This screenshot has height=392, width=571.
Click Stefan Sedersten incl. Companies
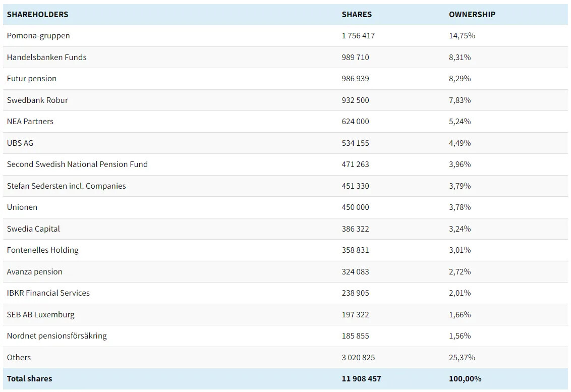click(67, 186)
